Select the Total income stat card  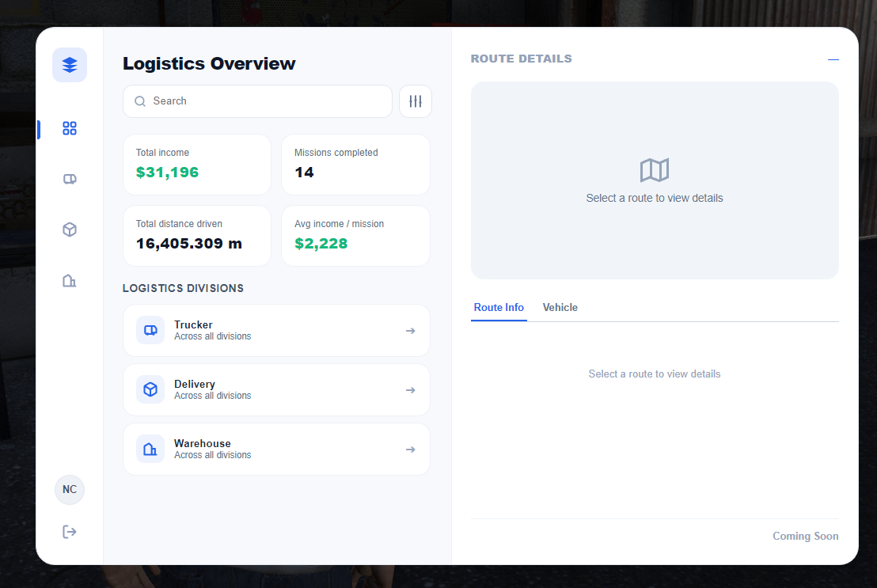(197, 165)
